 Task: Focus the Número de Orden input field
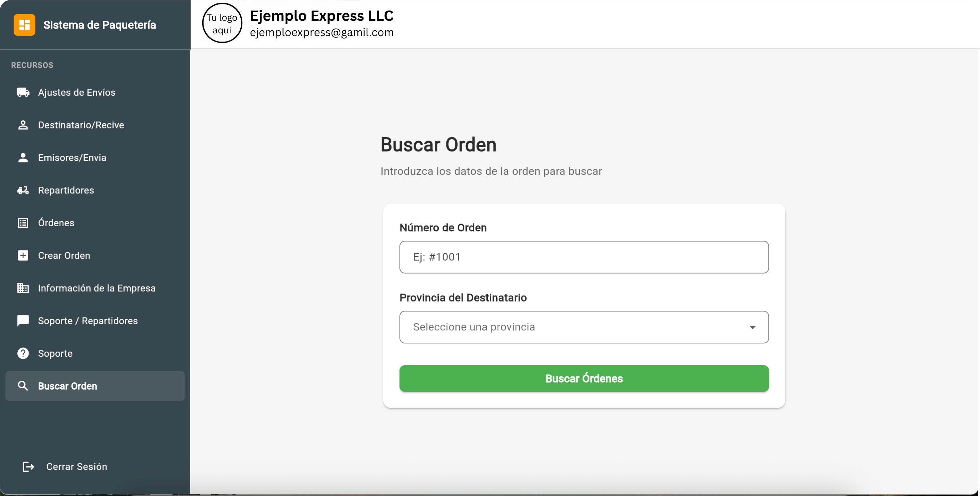coord(583,257)
